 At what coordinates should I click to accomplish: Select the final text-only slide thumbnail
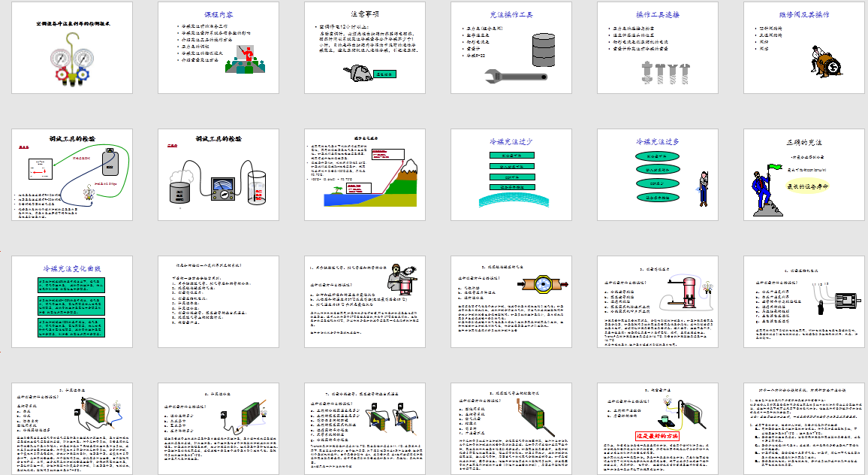803,428
